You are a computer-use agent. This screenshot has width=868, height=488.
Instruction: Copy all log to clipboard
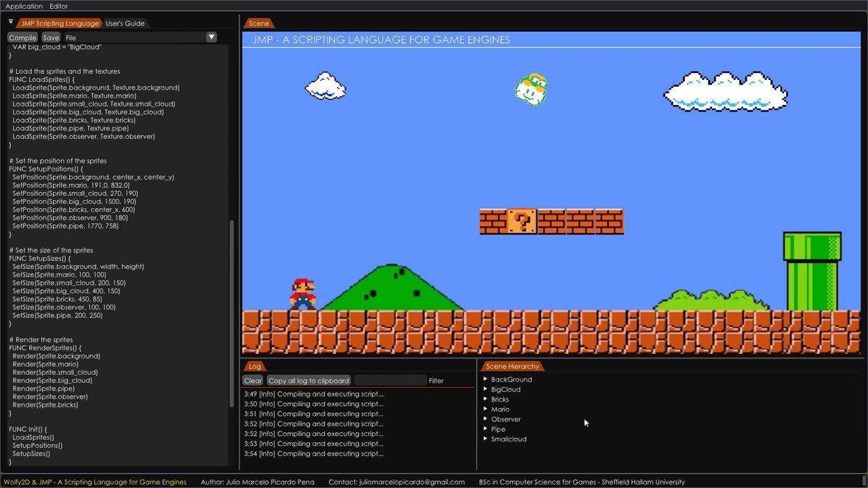click(x=309, y=381)
